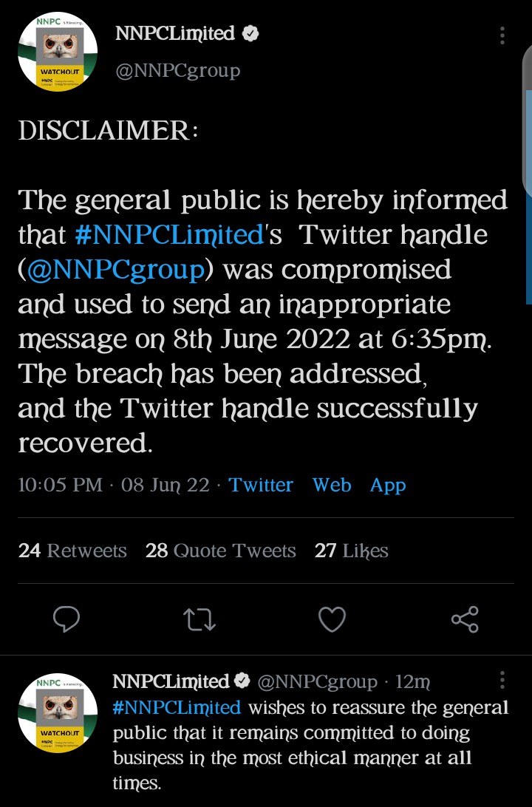
Task: Click the @NNPCgroup handle under the header name
Action: tap(177, 70)
